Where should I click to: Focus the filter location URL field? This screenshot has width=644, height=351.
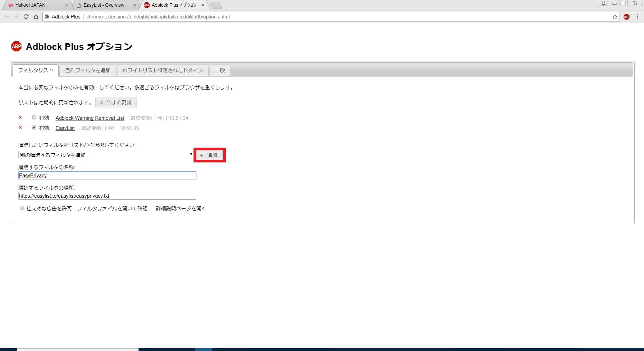tap(107, 196)
